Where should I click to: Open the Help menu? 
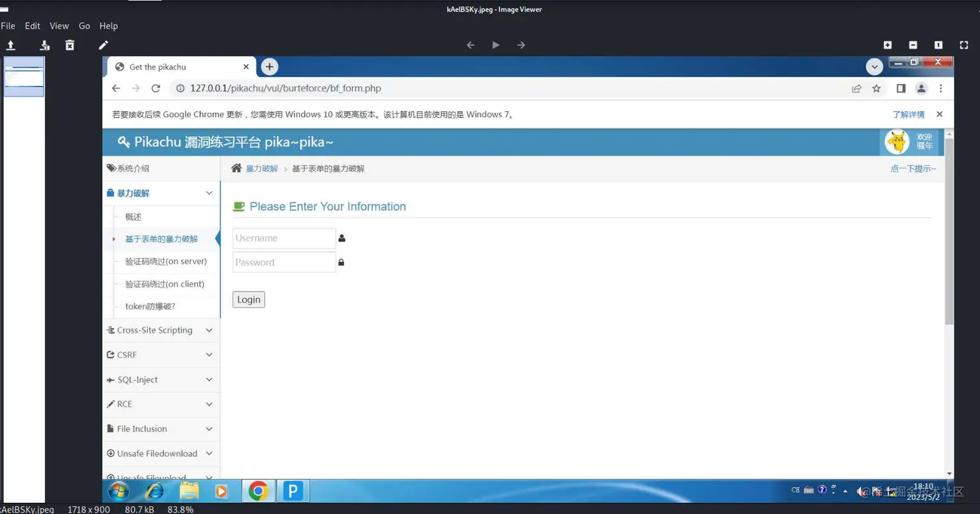click(x=109, y=26)
